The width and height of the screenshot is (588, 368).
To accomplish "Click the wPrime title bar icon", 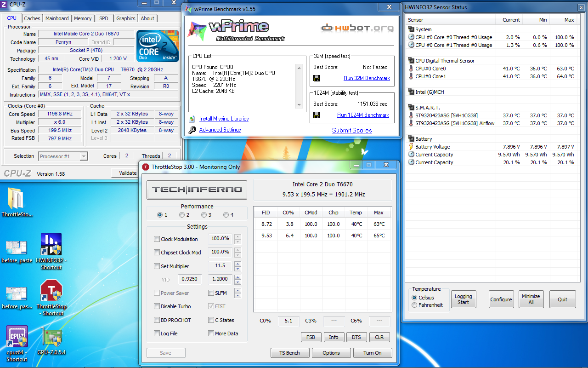I will pos(188,8).
